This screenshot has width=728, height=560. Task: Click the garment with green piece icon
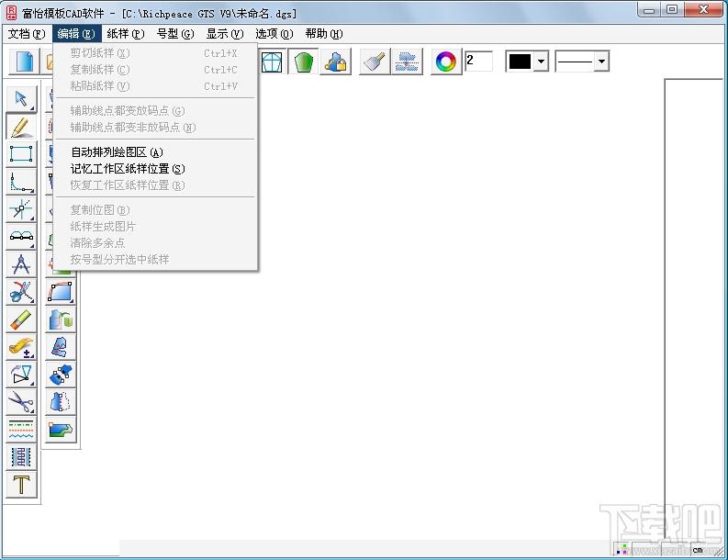pos(61,319)
